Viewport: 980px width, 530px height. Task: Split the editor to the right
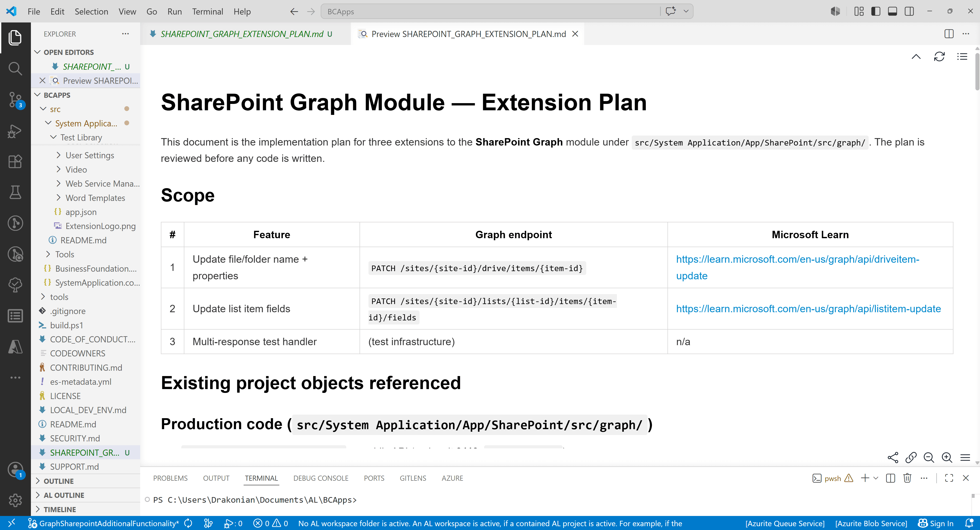click(x=949, y=34)
